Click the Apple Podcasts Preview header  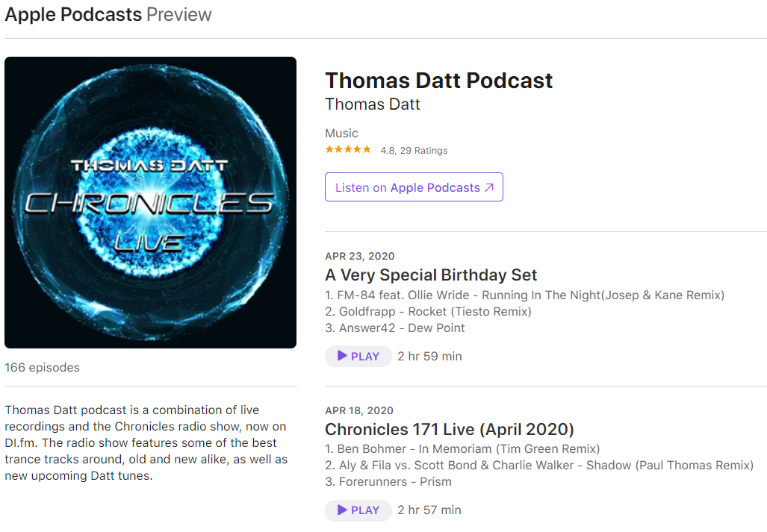pos(108,15)
